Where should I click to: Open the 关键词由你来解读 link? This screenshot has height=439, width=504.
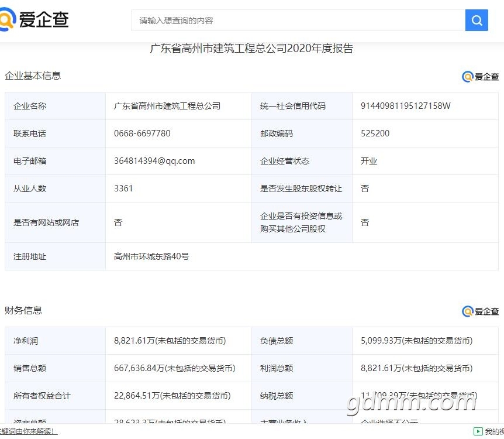click(28, 431)
